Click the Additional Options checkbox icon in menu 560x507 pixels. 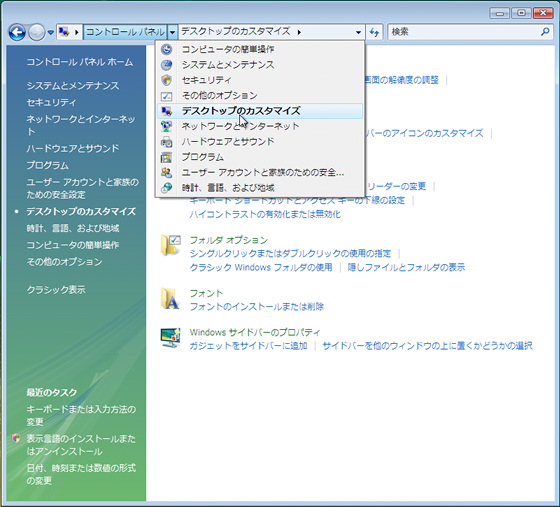point(166,96)
